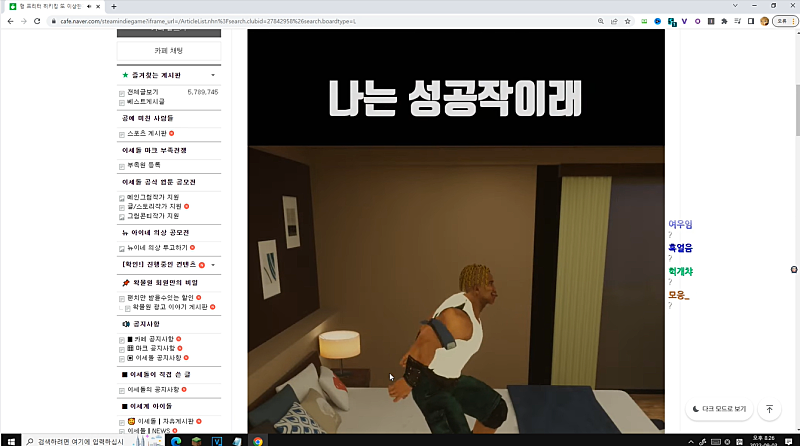Open the purple V extension
This screenshot has height=446, width=800.
(684, 21)
